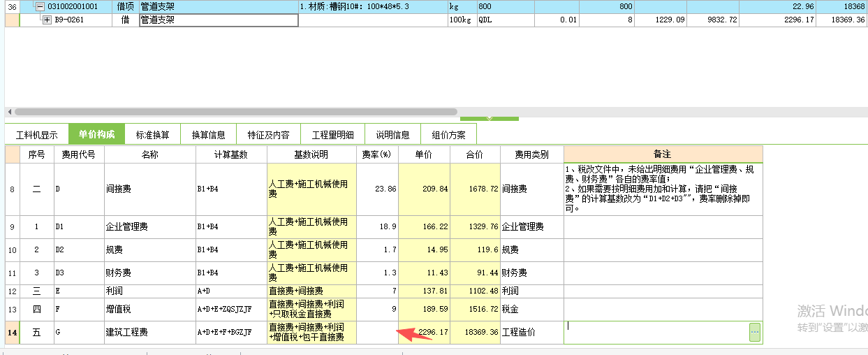Click the fee rate cell 1.7

click(x=377, y=249)
